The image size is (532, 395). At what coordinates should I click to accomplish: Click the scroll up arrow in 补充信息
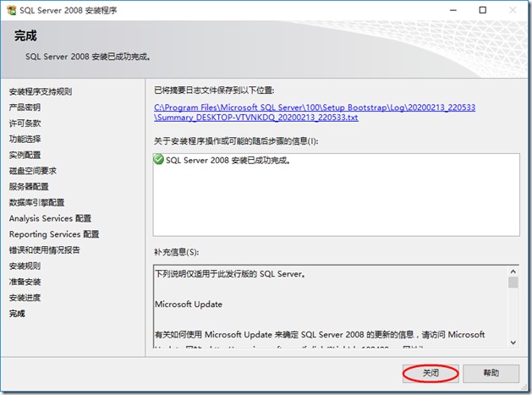pyautogui.click(x=513, y=272)
